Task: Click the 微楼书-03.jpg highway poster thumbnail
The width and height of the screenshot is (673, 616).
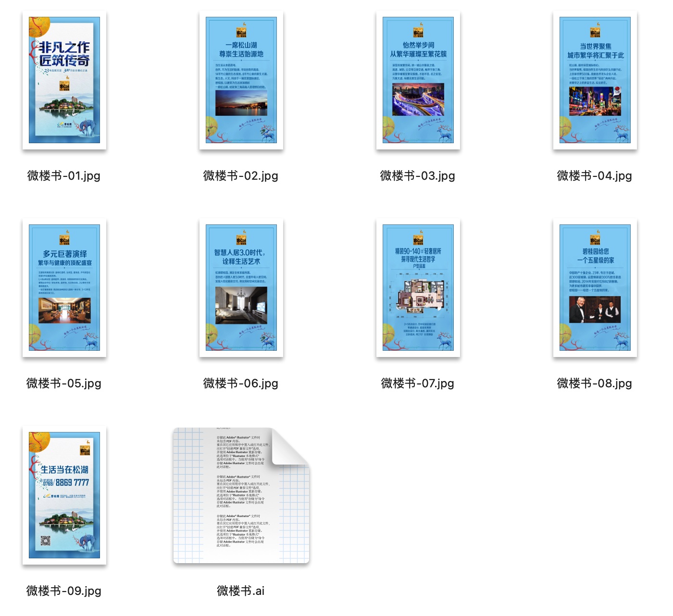Action: [418, 80]
